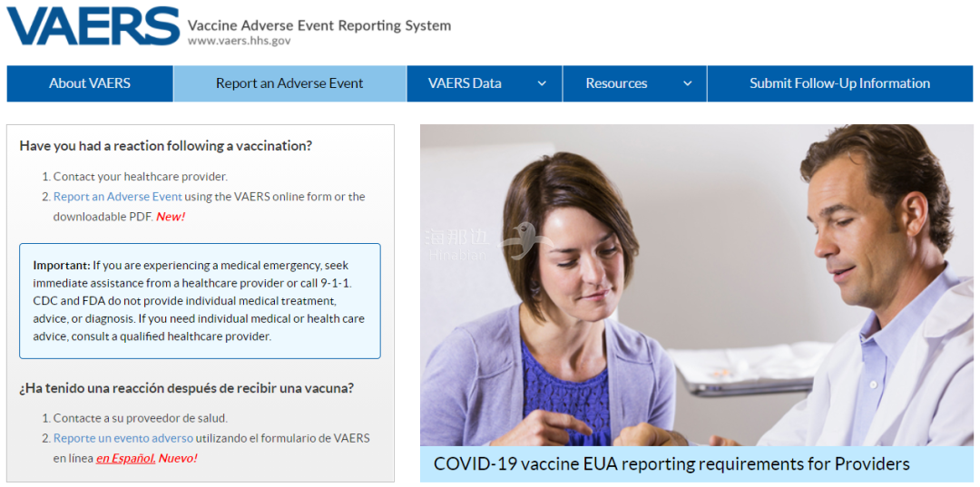Click the Reporte un evento adverso link
Image resolution: width=980 pixels, height=487 pixels.
click(123, 438)
